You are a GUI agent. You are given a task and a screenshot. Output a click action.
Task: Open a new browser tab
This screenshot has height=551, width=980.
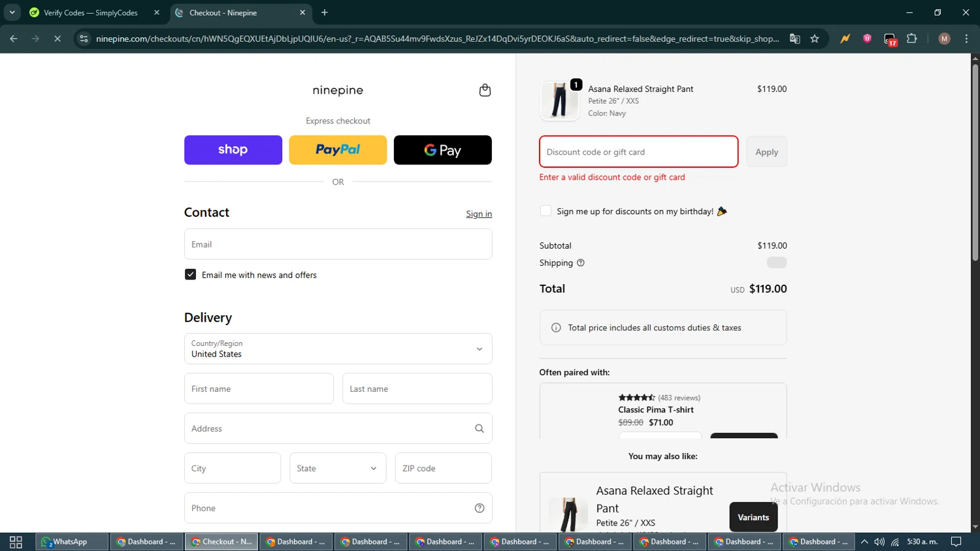pyautogui.click(x=325, y=12)
